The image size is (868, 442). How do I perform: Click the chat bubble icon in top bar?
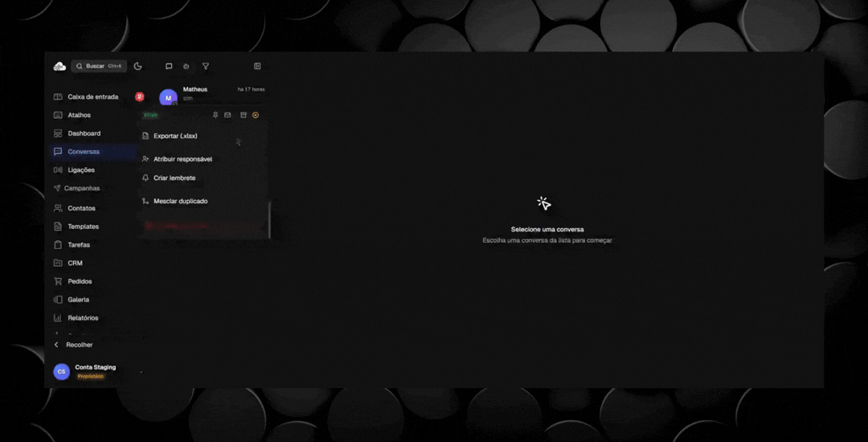coord(169,67)
